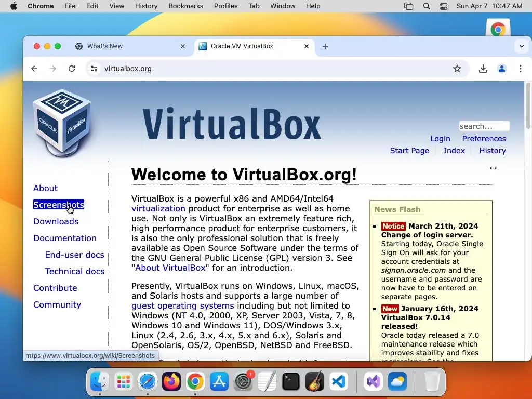Open a new tab with plus button
532x399 pixels.
(x=325, y=46)
